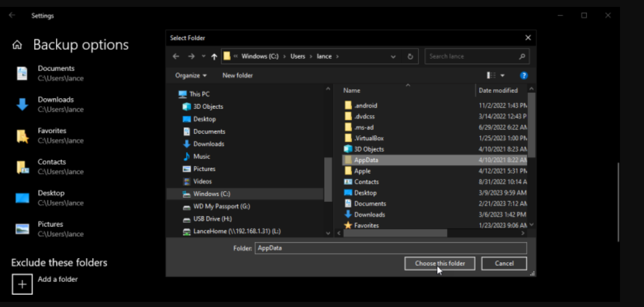
Task: Click the back navigation arrow
Action: tap(176, 56)
